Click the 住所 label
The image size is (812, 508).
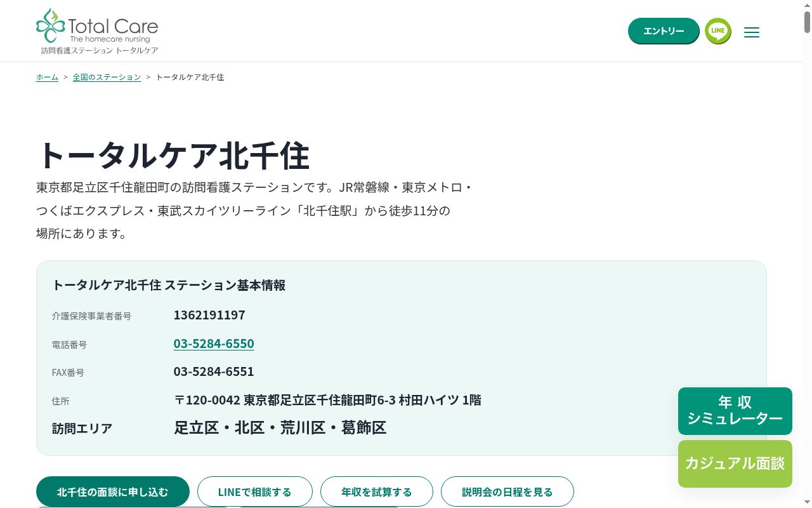pos(60,401)
